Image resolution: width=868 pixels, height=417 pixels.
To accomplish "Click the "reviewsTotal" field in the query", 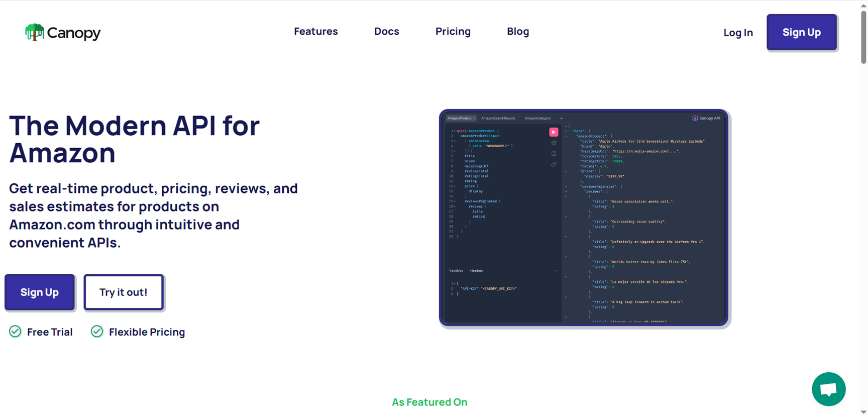I will coord(476,171).
